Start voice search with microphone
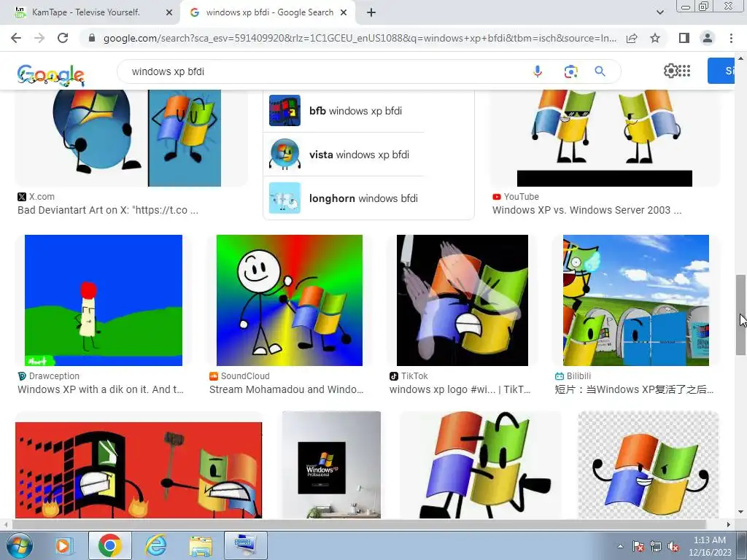 (538, 71)
